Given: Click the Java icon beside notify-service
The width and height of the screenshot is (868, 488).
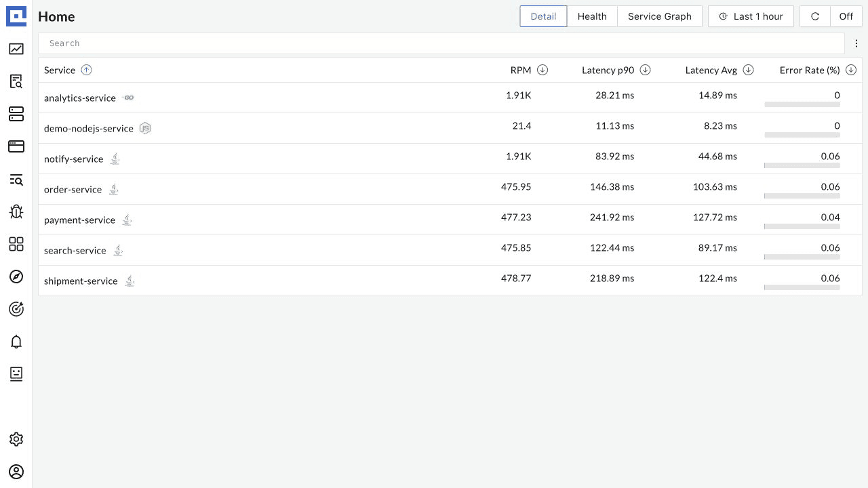Looking at the screenshot, I should tap(115, 159).
